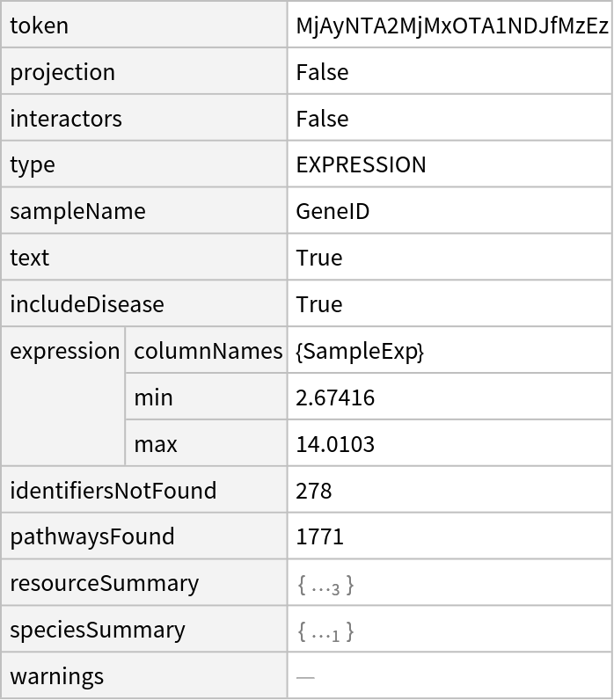The width and height of the screenshot is (614, 700).
Task: Expand the speciesSummary collapsed value
Action: pyautogui.click(x=325, y=632)
